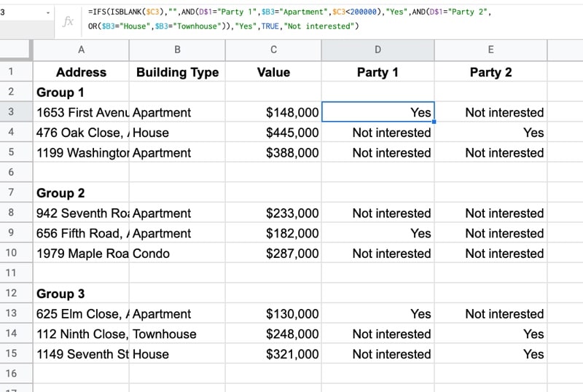
Task: Click inside the formula bar text
Action: click(x=291, y=19)
